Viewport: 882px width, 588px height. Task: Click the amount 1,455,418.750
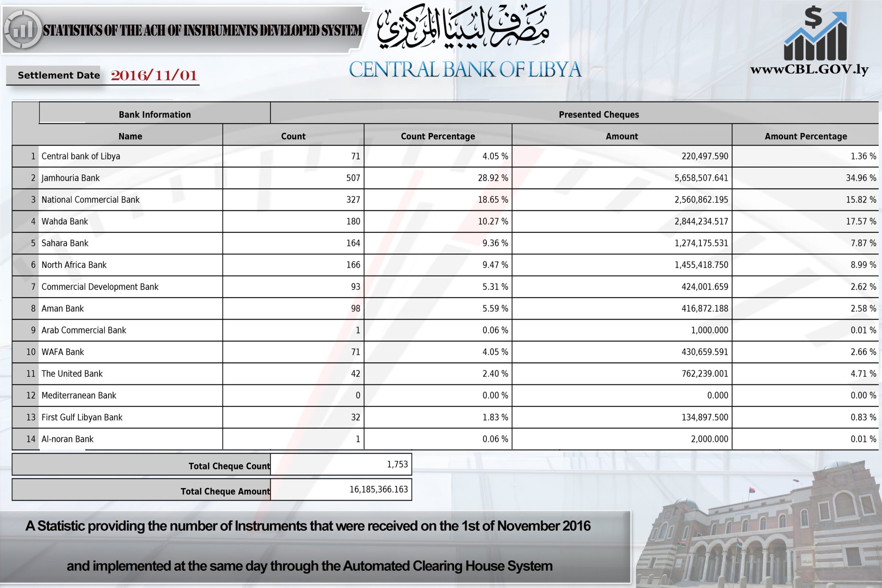pyautogui.click(x=701, y=265)
